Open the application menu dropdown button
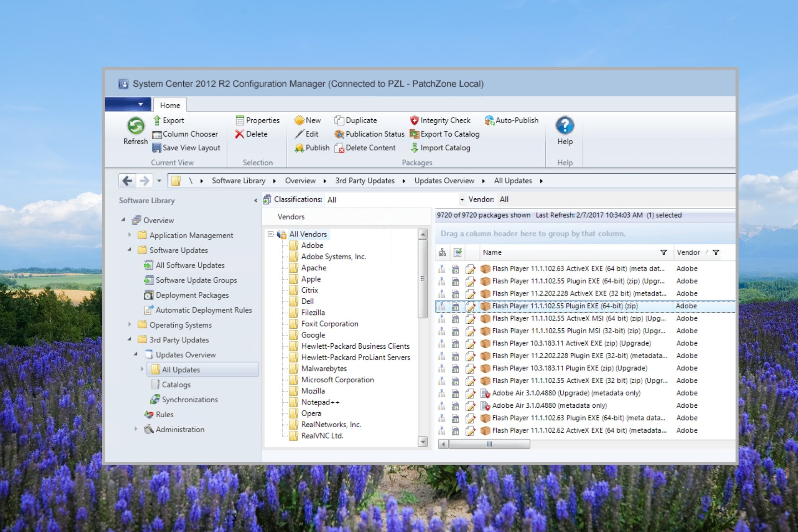The height and width of the screenshot is (532, 798). coord(129,104)
